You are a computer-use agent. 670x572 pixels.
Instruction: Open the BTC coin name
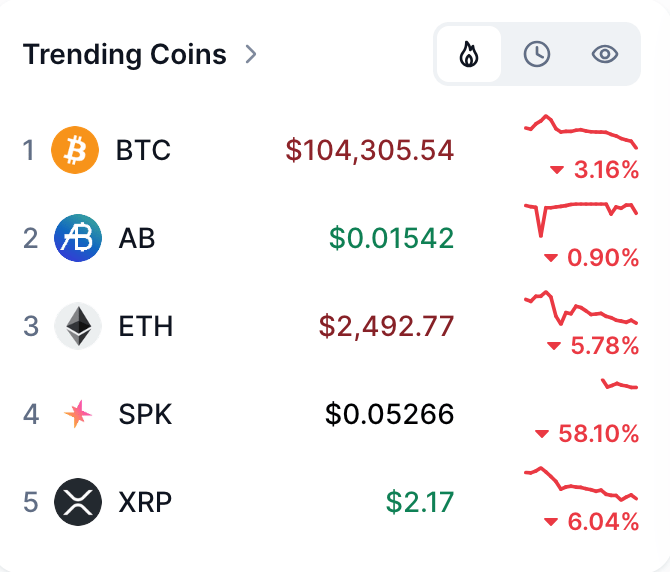[143, 150]
